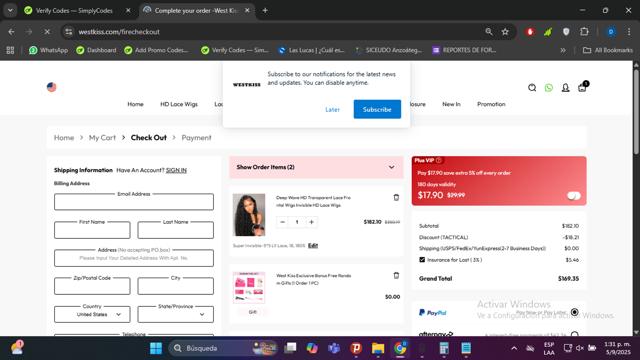
Task: Open the shopping bag cart icon
Action: 582,87
